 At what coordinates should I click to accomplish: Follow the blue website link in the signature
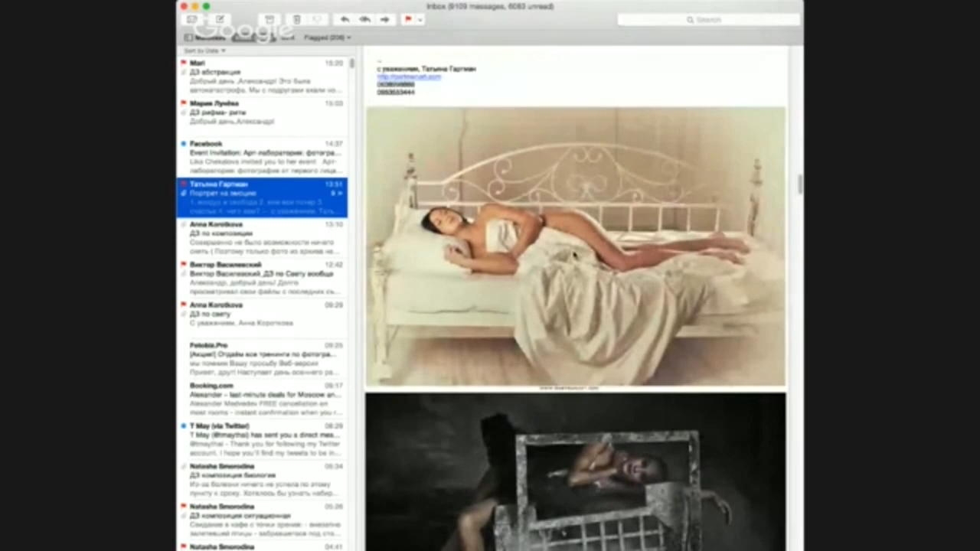[x=409, y=77]
